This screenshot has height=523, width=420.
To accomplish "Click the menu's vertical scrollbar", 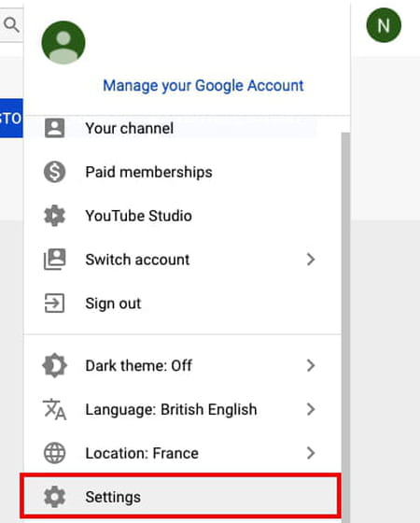I will 345,327.
